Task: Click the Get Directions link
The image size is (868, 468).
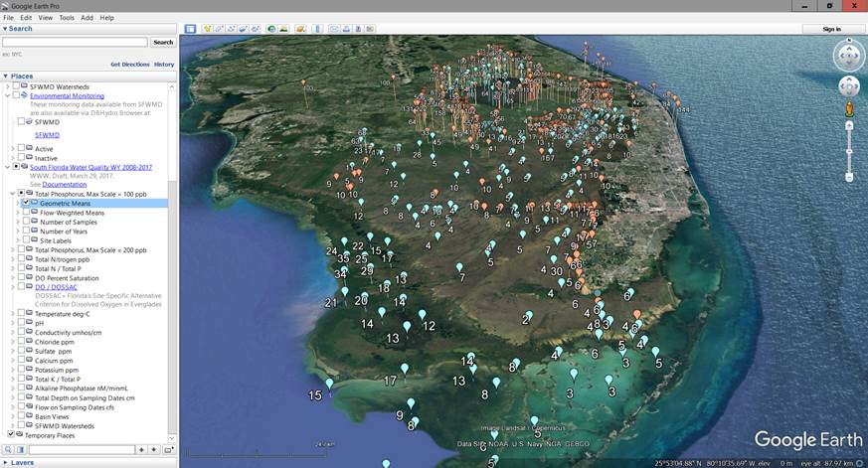Action: coord(130,65)
